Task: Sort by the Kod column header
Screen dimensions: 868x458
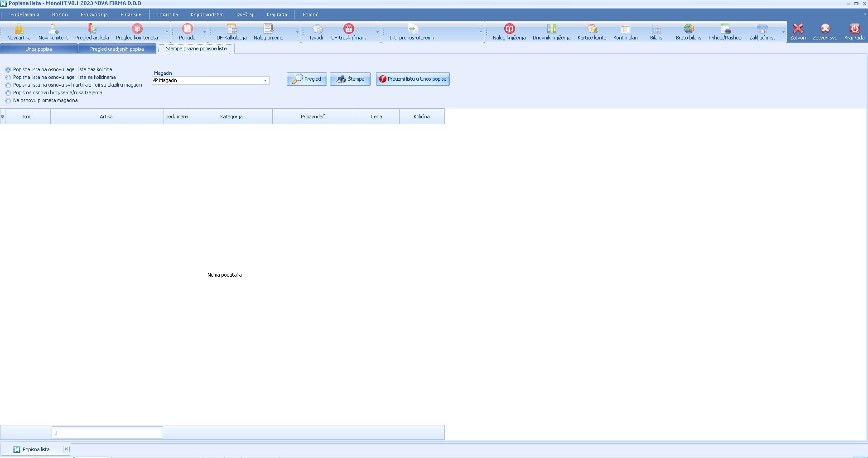Action: pyautogui.click(x=28, y=117)
